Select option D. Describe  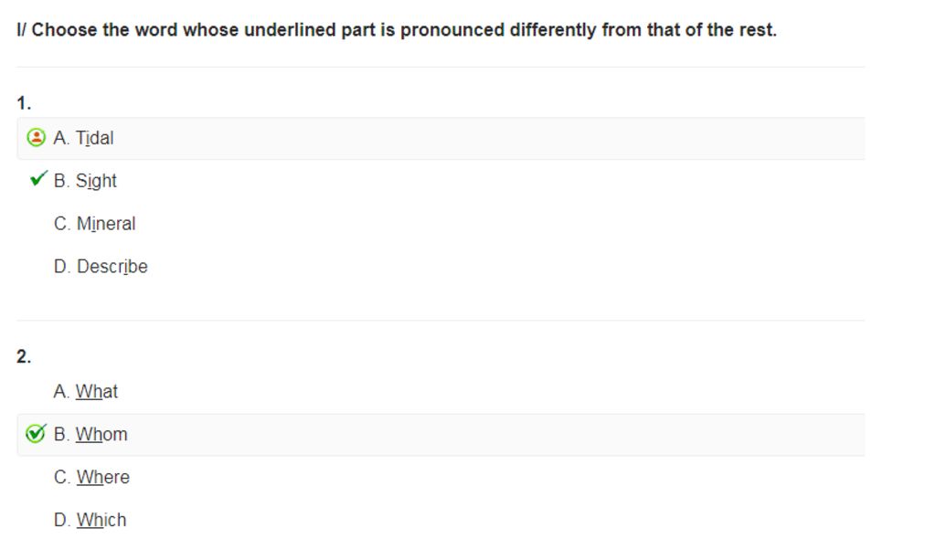[x=101, y=267]
